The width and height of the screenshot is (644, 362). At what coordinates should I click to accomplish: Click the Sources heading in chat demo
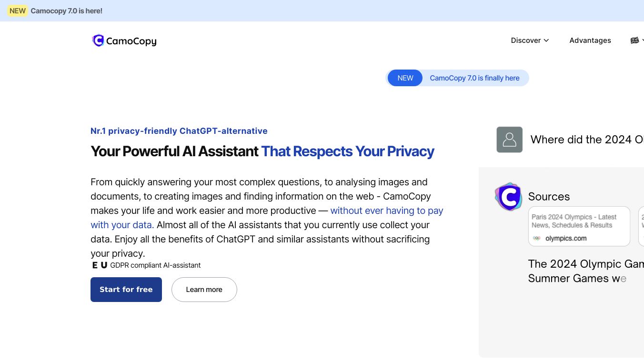pyautogui.click(x=549, y=197)
